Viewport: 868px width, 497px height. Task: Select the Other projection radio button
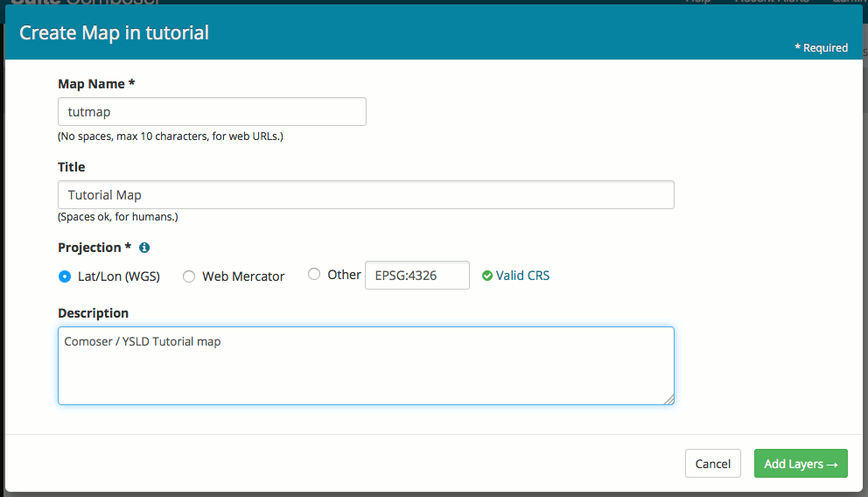point(314,275)
